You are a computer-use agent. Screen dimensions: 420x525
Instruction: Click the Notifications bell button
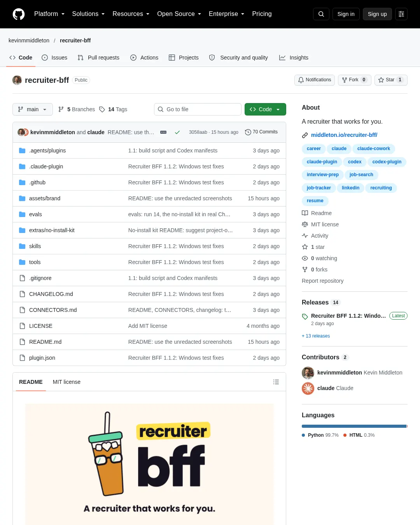click(315, 80)
